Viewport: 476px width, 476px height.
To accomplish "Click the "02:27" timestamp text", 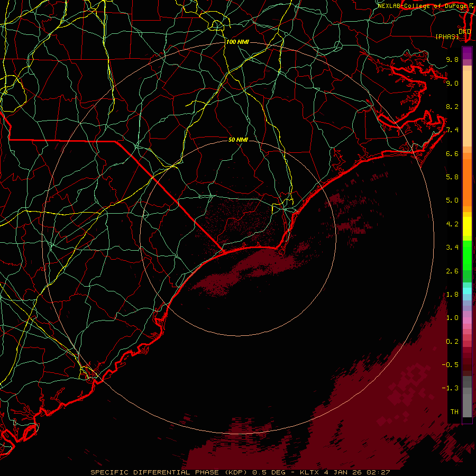I will tap(379, 472).
